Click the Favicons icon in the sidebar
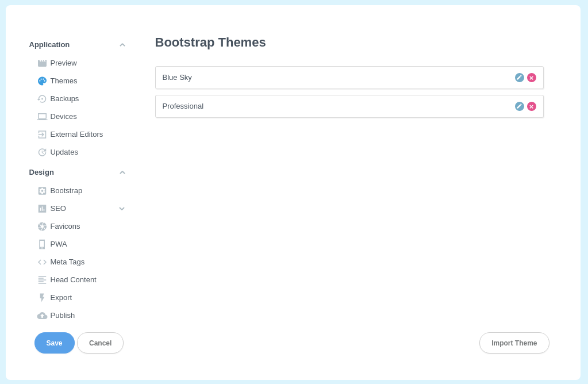The image size is (588, 384). [x=41, y=226]
